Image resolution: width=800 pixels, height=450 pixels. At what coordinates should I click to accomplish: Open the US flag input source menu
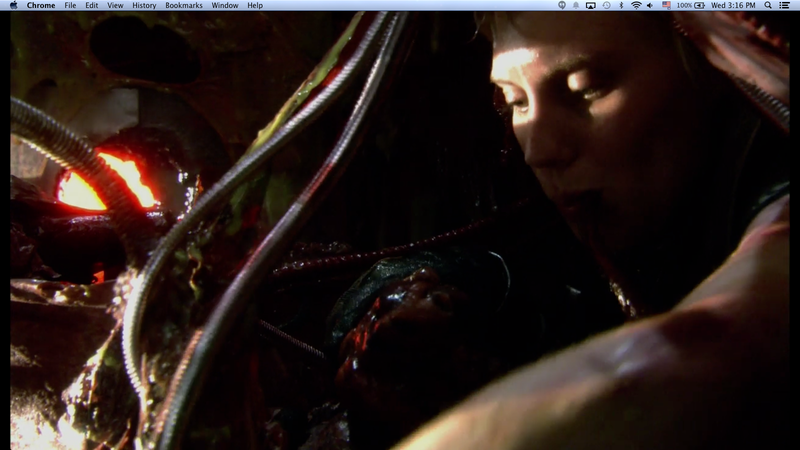(x=666, y=5)
